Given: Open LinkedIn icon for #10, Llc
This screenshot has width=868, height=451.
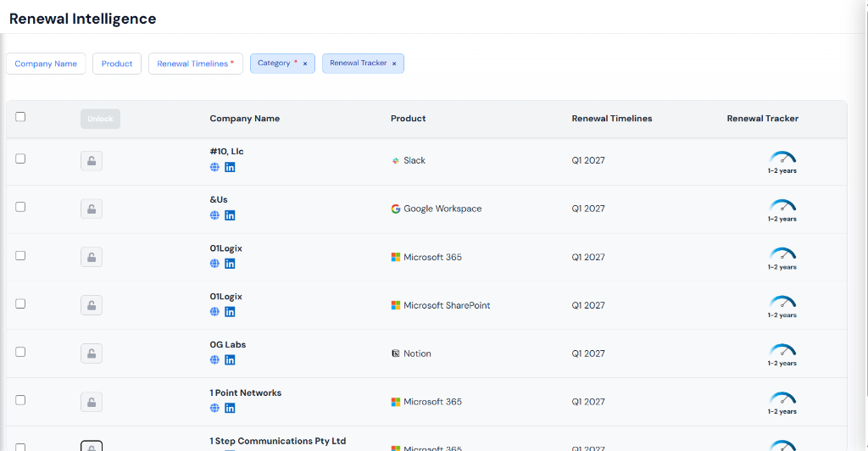Looking at the screenshot, I should pos(230,167).
